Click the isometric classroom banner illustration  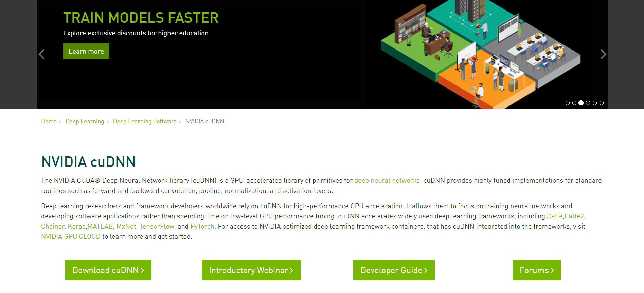[481, 54]
